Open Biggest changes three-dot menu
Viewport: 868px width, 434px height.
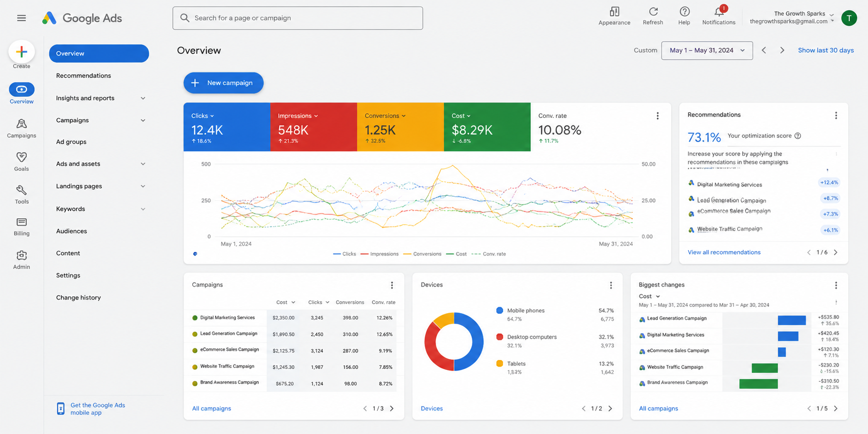[x=836, y=285]
